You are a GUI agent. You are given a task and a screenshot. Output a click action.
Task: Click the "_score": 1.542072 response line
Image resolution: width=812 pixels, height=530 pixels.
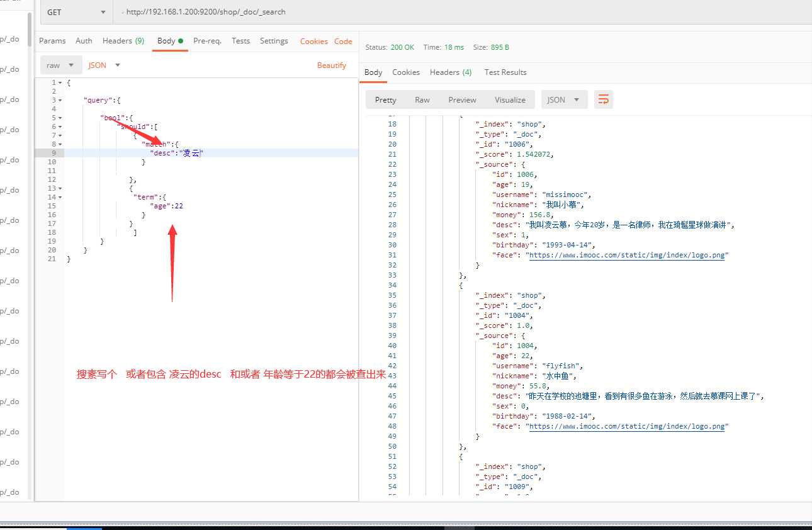coord(514,154)
